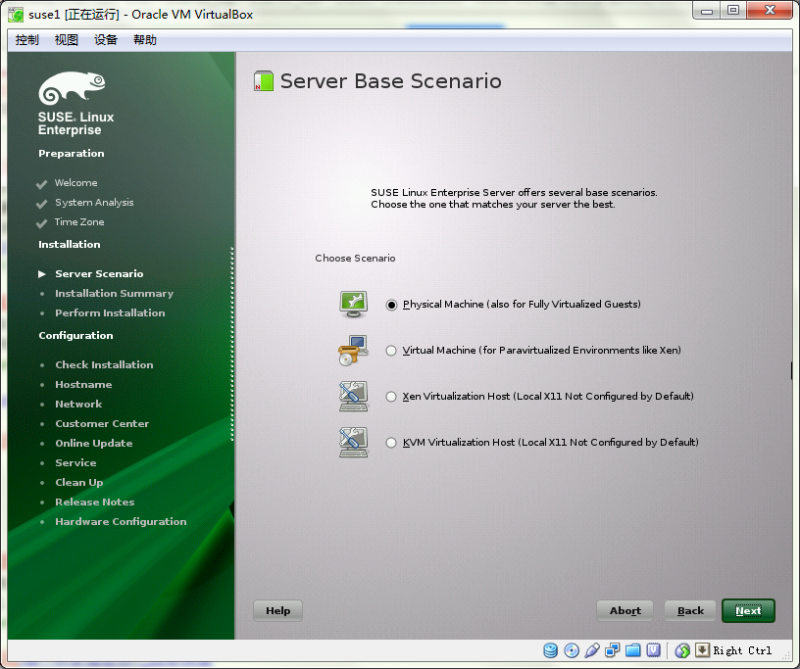The image size is (800, 669).
Task: Click the Physical Machine scenario icon
Action: [353, 302]
